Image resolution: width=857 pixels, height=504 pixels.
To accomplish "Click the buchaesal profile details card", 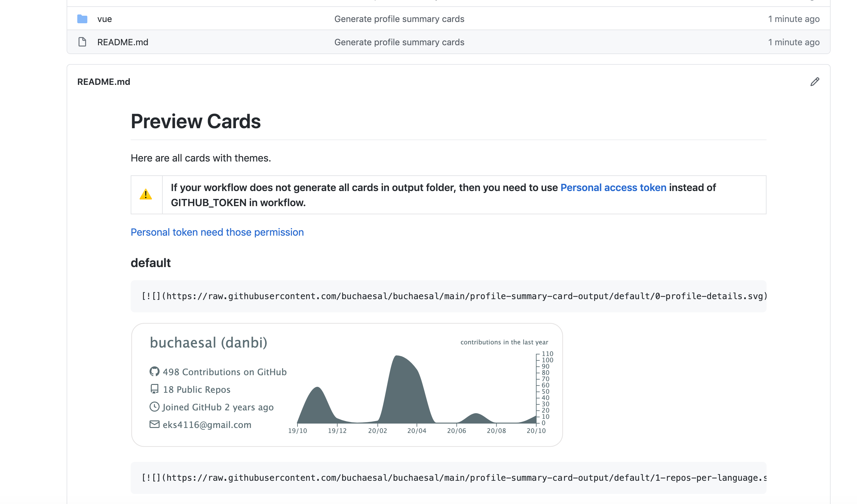I will tap(347, 385).
